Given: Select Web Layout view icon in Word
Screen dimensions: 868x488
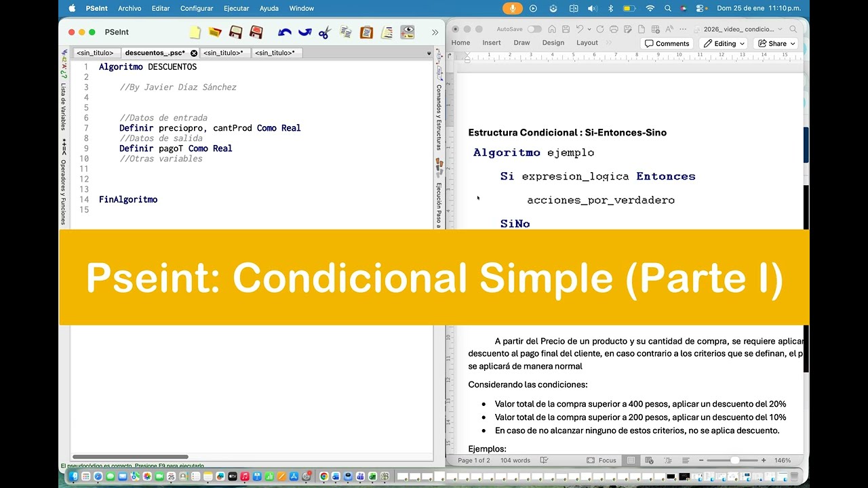Looking at the screenshot, I should (x=650, y=460).
